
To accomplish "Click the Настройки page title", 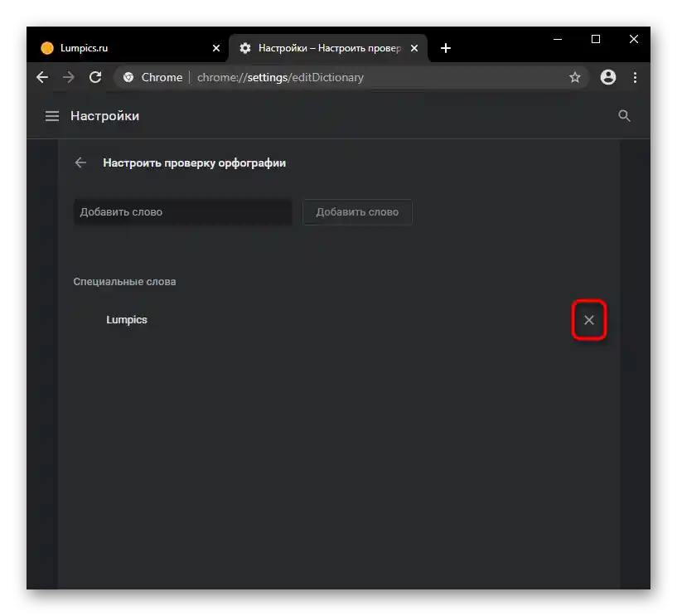I will [x=105, y=116].
